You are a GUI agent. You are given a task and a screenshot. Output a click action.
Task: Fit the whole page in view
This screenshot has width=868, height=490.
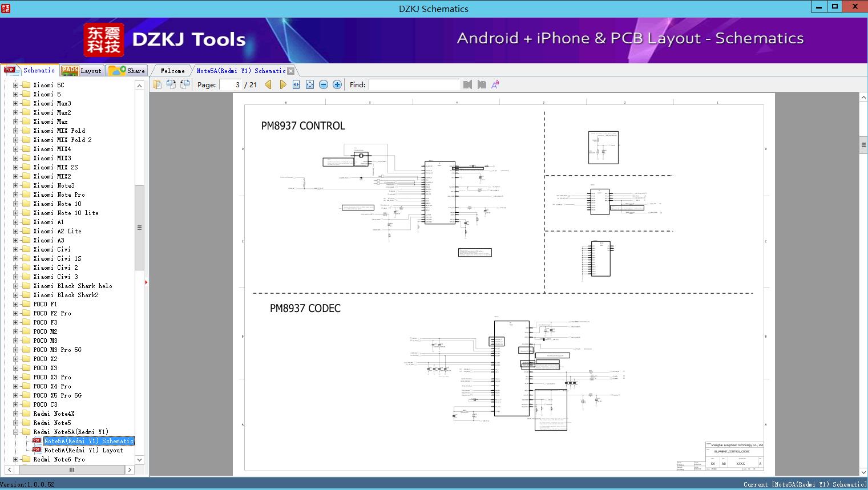pos(310,84)
